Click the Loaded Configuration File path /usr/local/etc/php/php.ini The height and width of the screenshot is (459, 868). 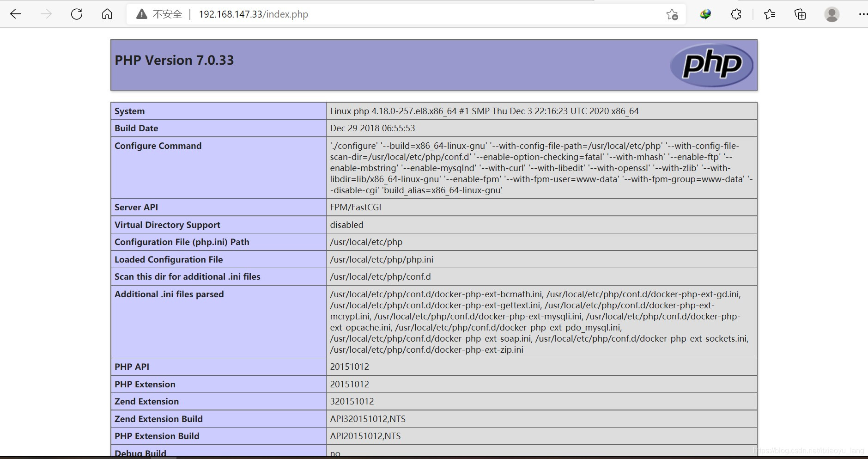[x=382, y=259]
